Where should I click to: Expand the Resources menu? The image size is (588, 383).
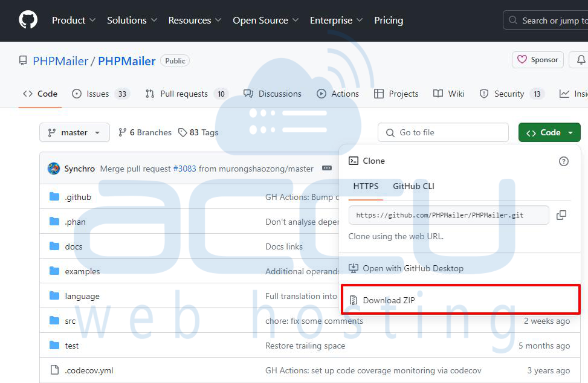pyautogui.click(x=195, y=20)
